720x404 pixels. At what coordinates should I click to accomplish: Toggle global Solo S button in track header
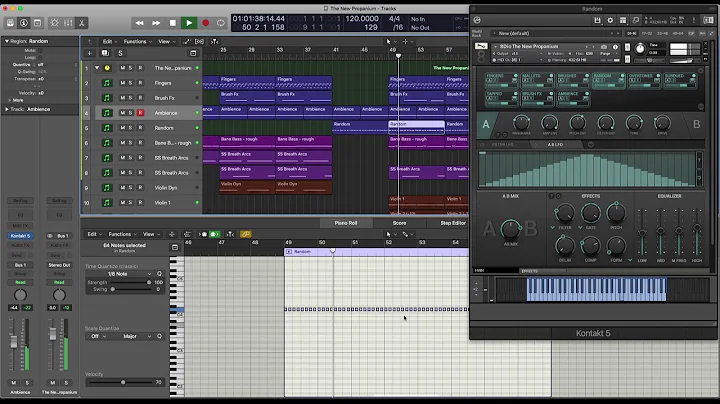pos(120,53)
